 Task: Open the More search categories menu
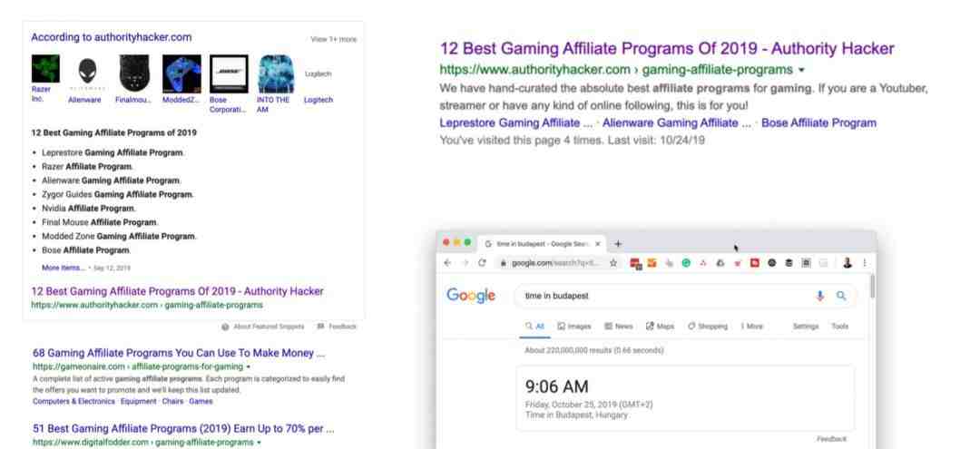coord(752,326)
